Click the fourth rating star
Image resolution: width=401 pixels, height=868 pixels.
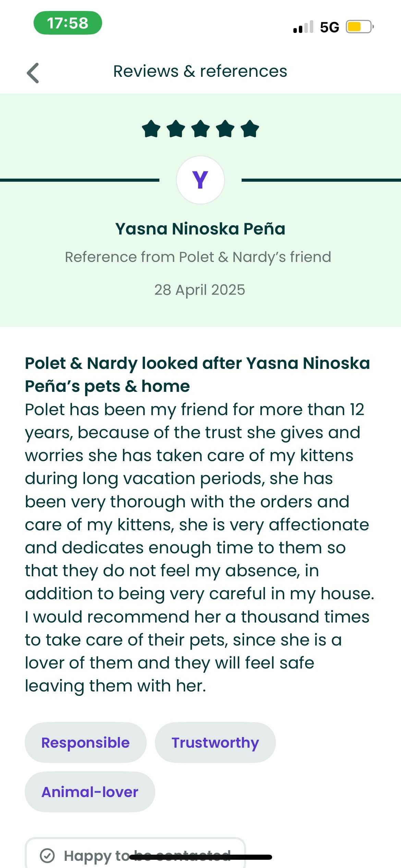coord(225,129)
